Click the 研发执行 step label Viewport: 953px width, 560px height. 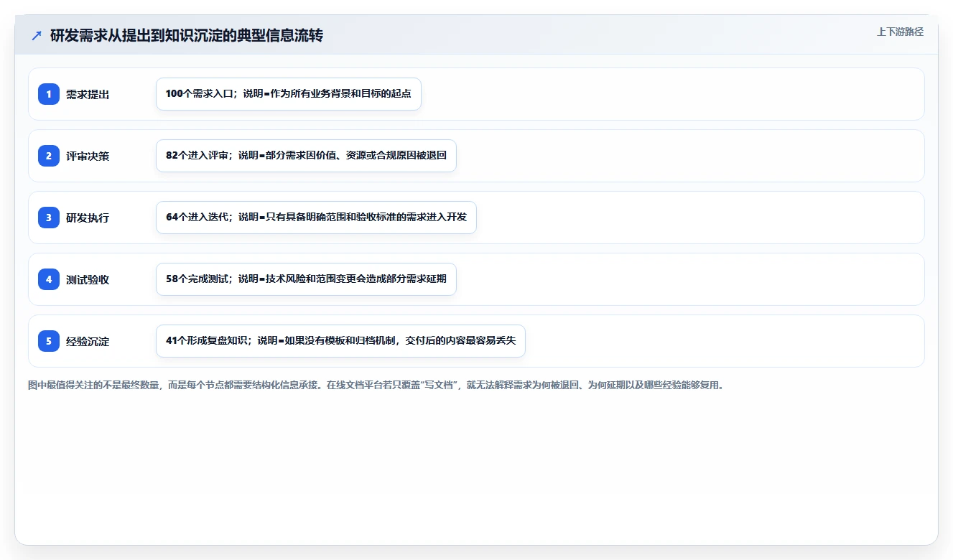tap(88, 218)
